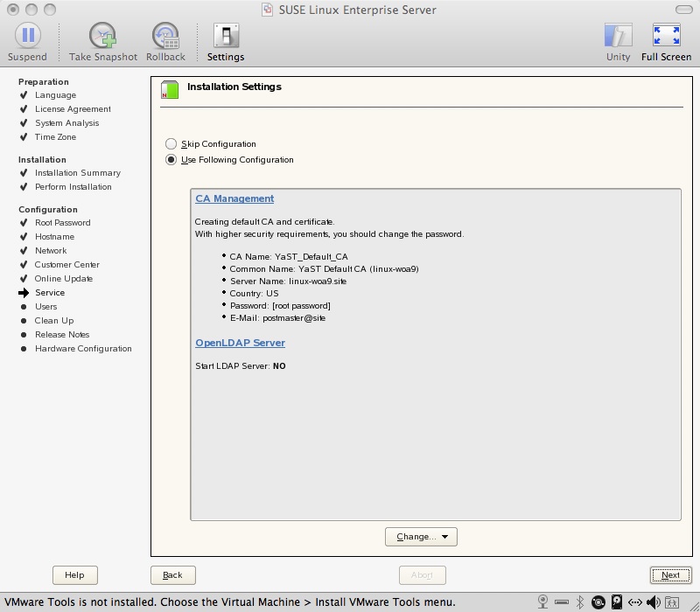Click the Next button
This screenshot has height=612, width=700.
[x=670, y=575]
